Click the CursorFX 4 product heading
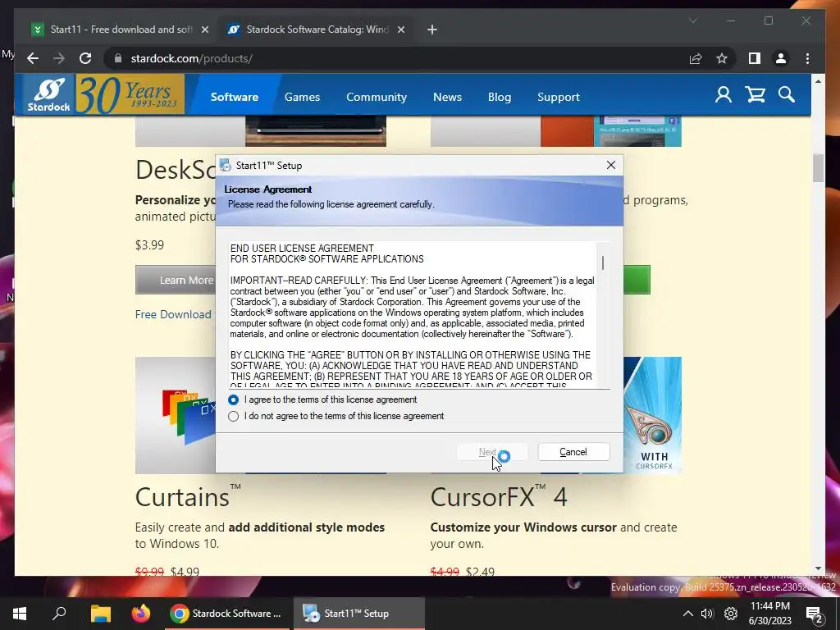The width and height of the screenshot is (840, 630). coord(499,496)
